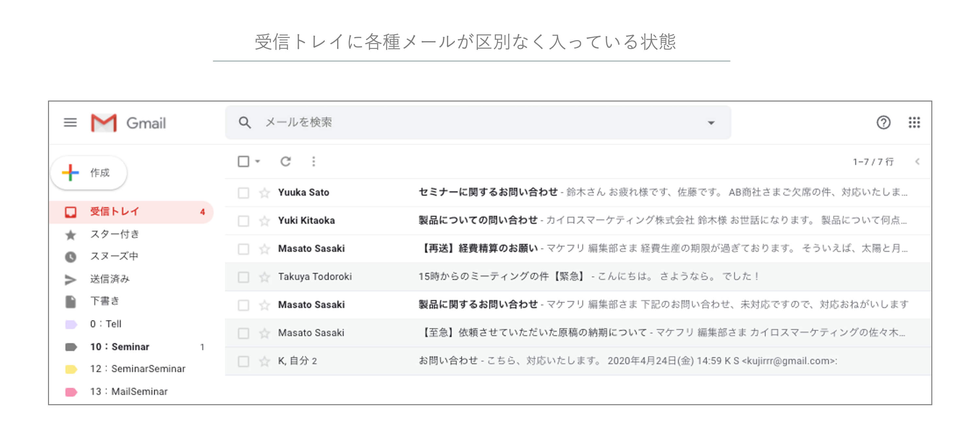Click the unread count 4 on 受信トレイ

(x=203, y=212)
